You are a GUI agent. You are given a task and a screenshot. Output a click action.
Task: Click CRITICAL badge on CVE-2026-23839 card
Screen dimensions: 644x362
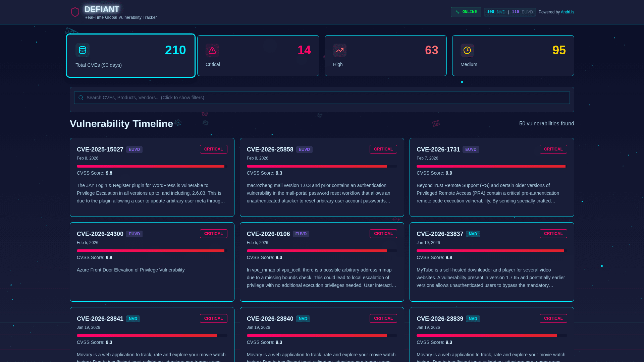point(553,318)
